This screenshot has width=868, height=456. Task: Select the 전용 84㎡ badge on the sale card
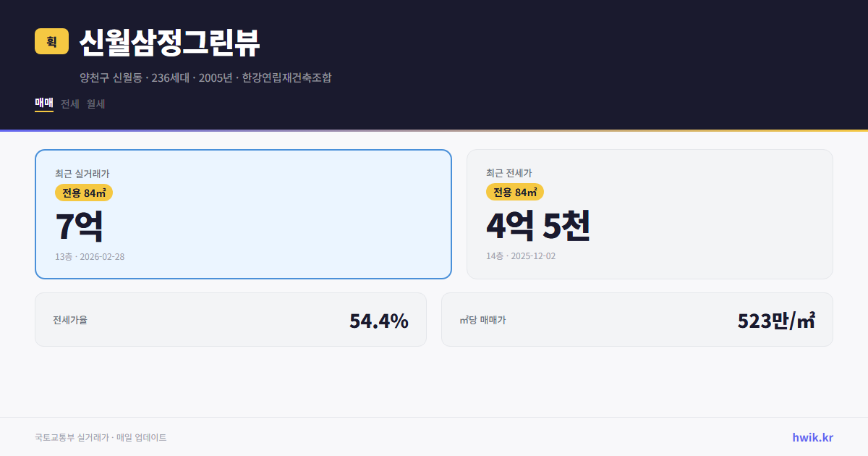pyautogui.click(x=82, y=193)
